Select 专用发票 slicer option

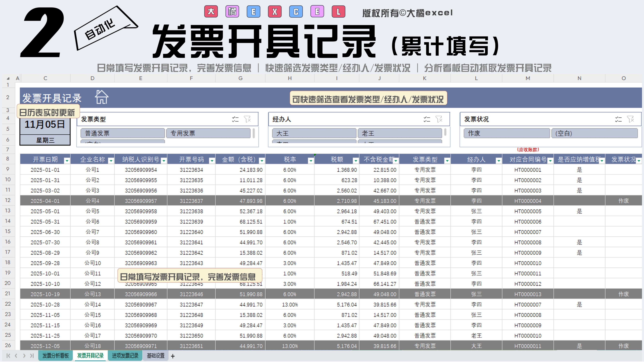[208, 133]
